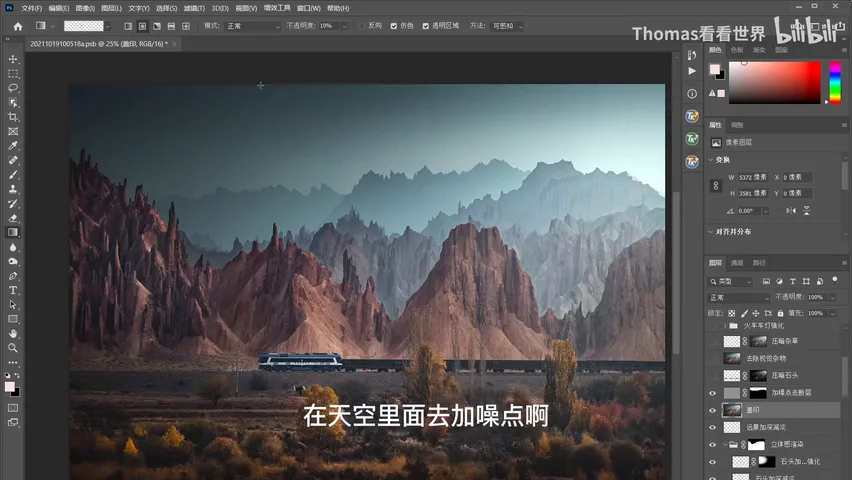The height and width of the screenshot is (480, 852).
Task: Select the Rectangular Marquee tool
Action: pos(13,73)
